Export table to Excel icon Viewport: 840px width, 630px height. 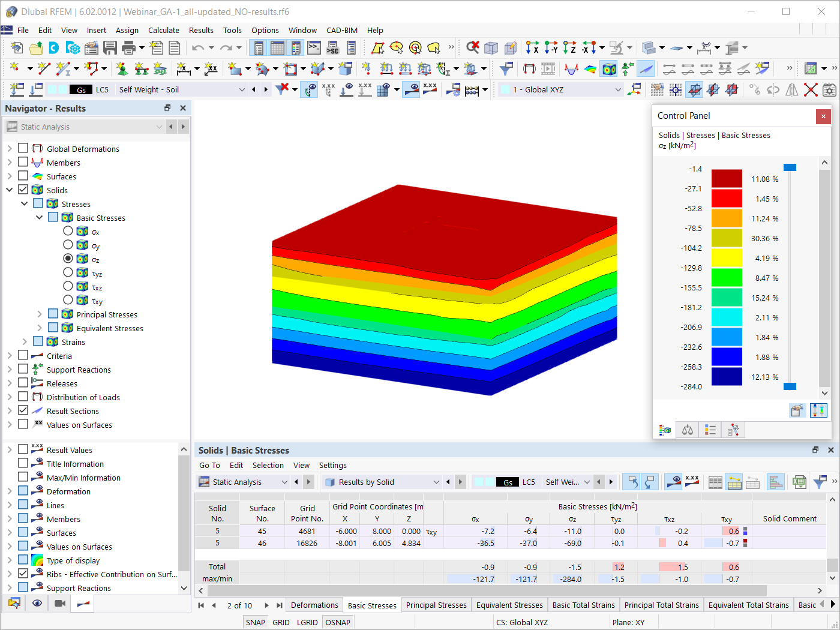click(x=799, y=482)
